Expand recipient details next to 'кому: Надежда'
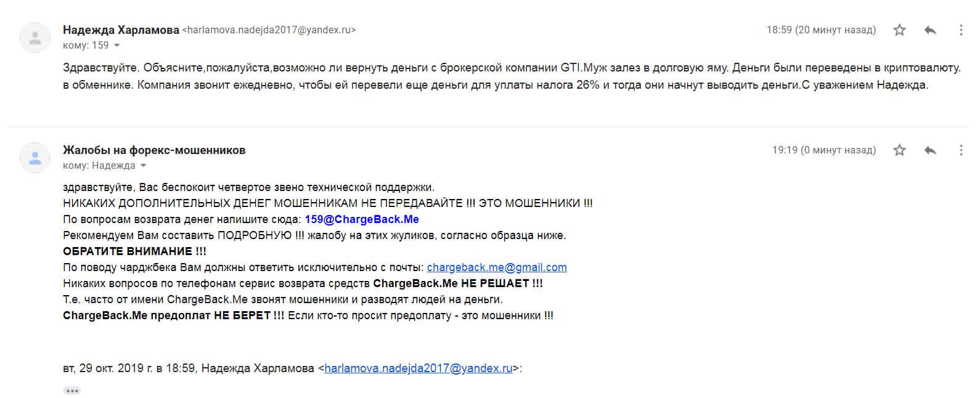 144,166
